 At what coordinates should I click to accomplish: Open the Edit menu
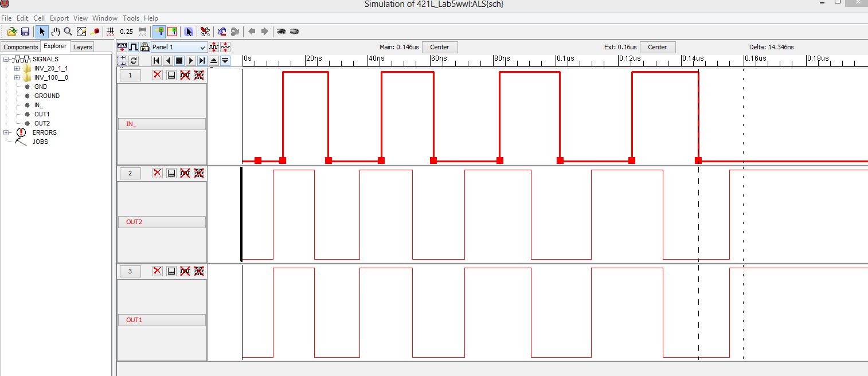click(22, 18)
